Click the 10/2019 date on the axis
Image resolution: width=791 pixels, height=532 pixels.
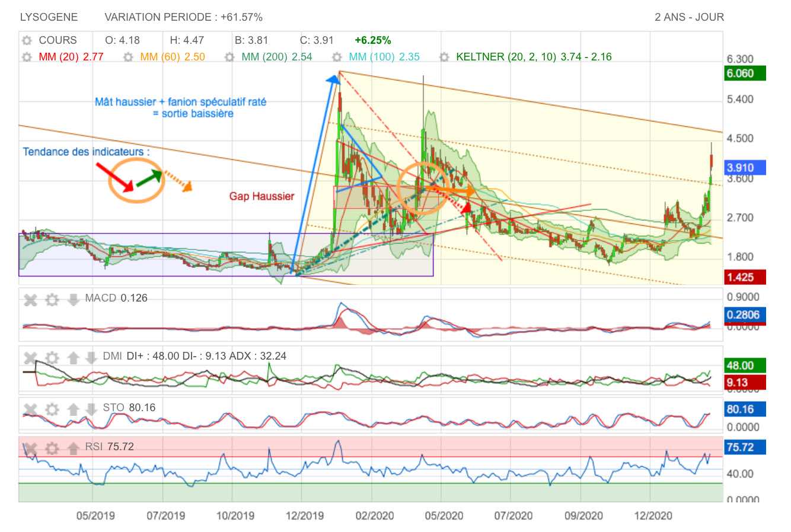pos(235,515)
